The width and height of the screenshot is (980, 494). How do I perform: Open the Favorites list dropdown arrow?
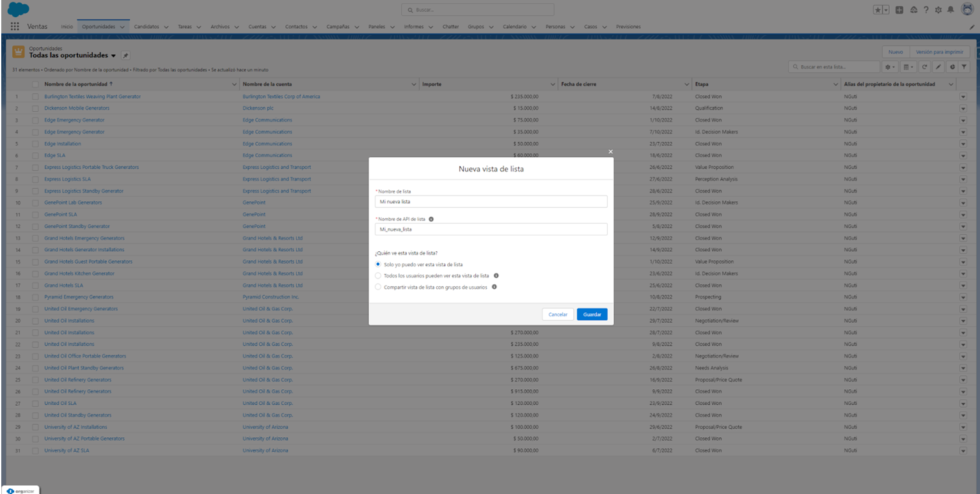(887, 10)
